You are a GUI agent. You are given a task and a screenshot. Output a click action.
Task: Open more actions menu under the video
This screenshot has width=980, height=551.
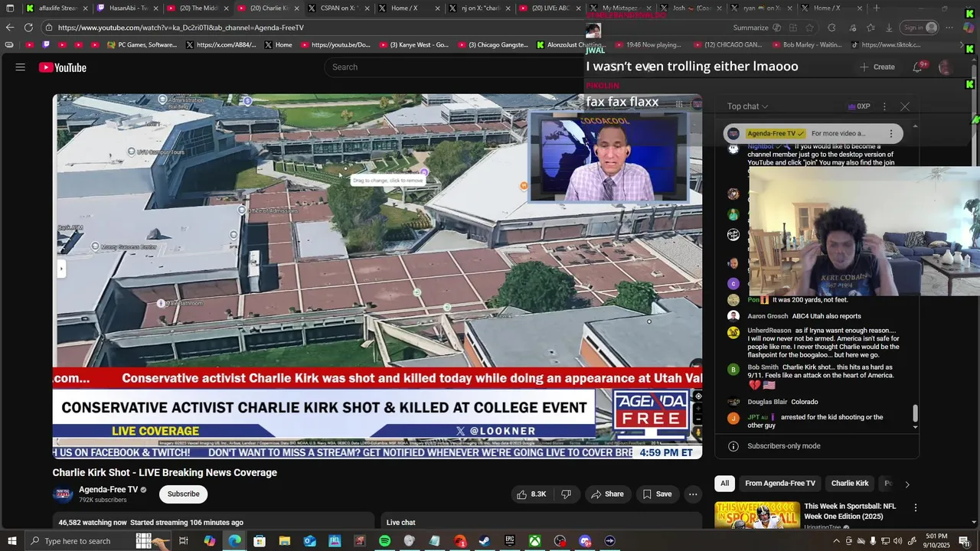pyautogui.click(x=693, y=494)
